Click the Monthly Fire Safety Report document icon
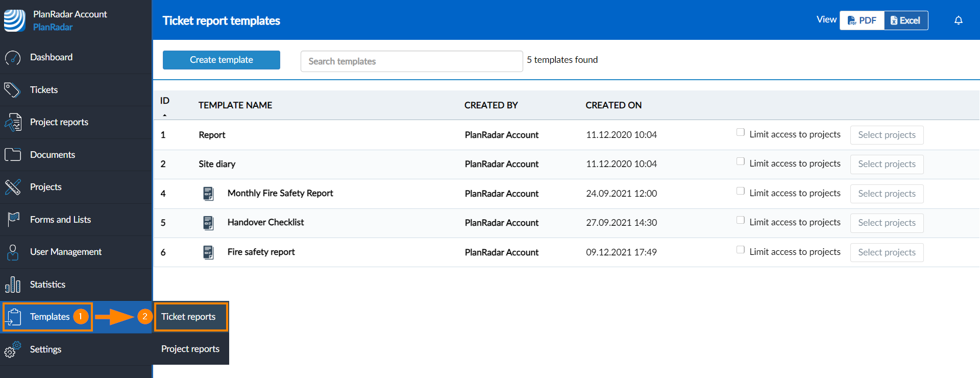This screenshot has width=980, height=378. (x=208, y=194)
